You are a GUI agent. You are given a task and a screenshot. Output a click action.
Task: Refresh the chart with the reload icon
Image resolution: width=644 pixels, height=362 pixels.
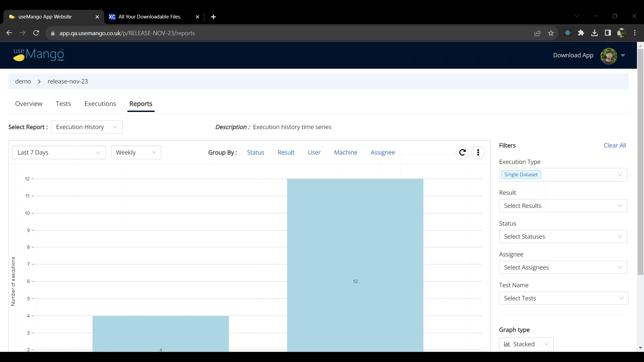point(463,153)
